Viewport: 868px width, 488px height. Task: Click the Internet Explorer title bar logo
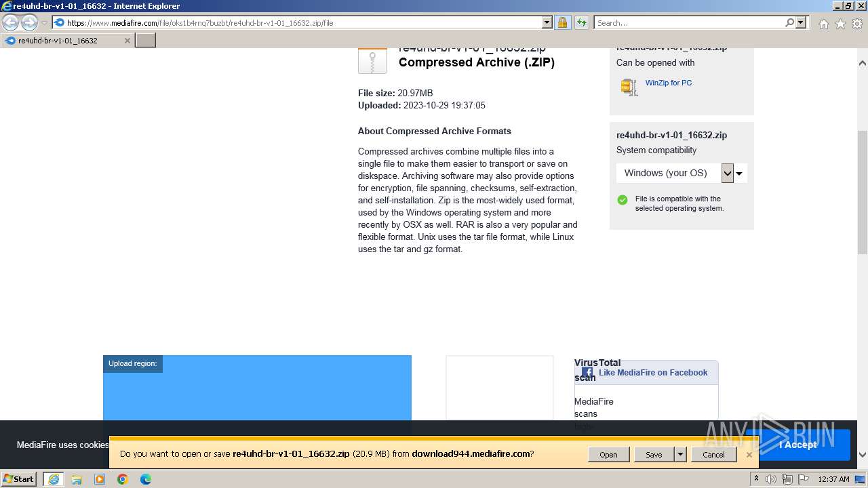tap(7, 6)
